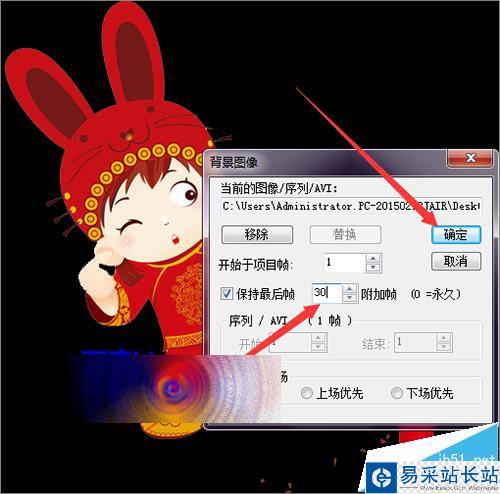The height and width of the screenshot is (494, 500).
Task: Click the sequence 开始 field down arrow
Action: click(319, 347)
